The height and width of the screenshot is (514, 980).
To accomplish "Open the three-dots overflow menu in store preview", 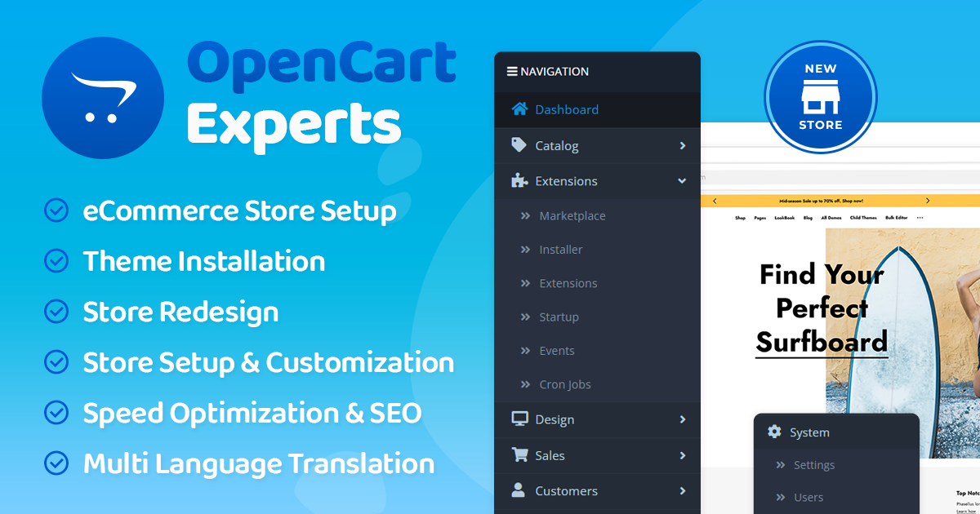I will pyautogui.click(x=920, y=218).
